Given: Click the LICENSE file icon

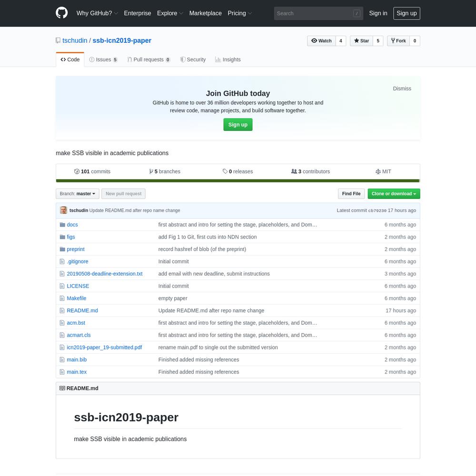Looking at the screenshot, I should pos(62,286).
